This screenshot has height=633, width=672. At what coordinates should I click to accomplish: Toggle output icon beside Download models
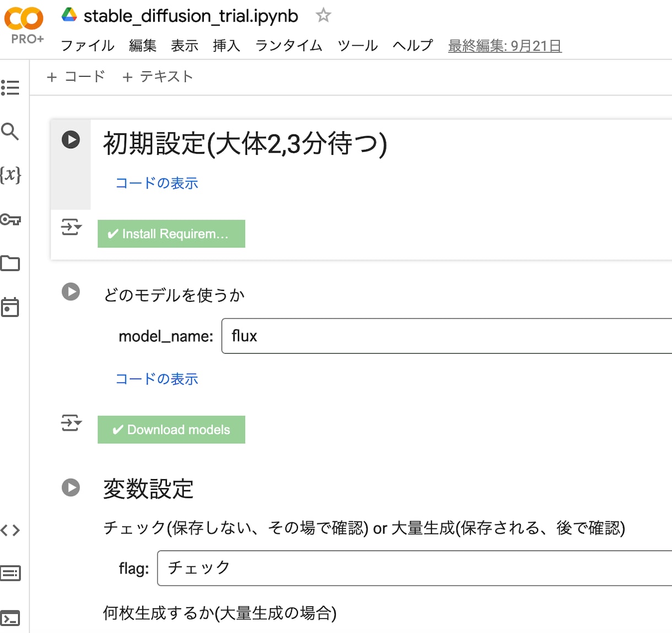point(71,423)
